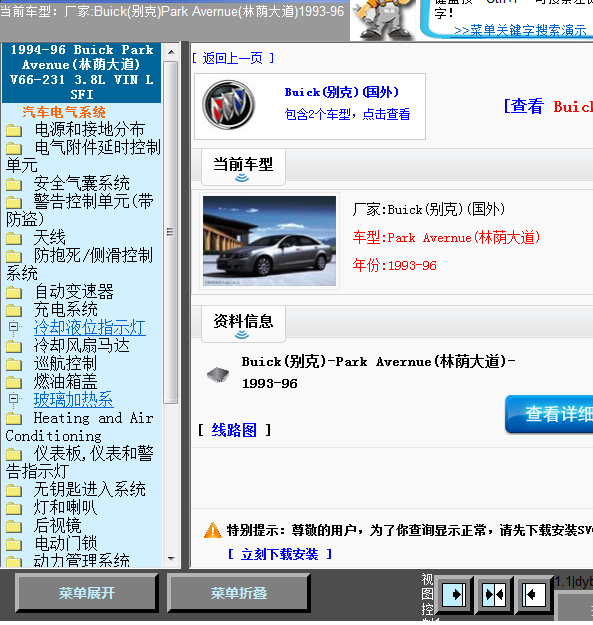Click the 菜单展开 button

coord(87,593)
